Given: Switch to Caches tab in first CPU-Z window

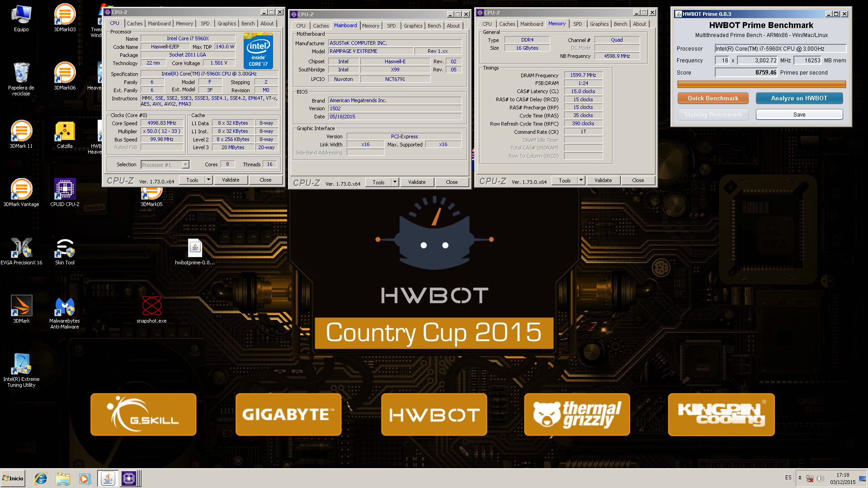Looking at the screenshot, I should click(x=134, y=23).
